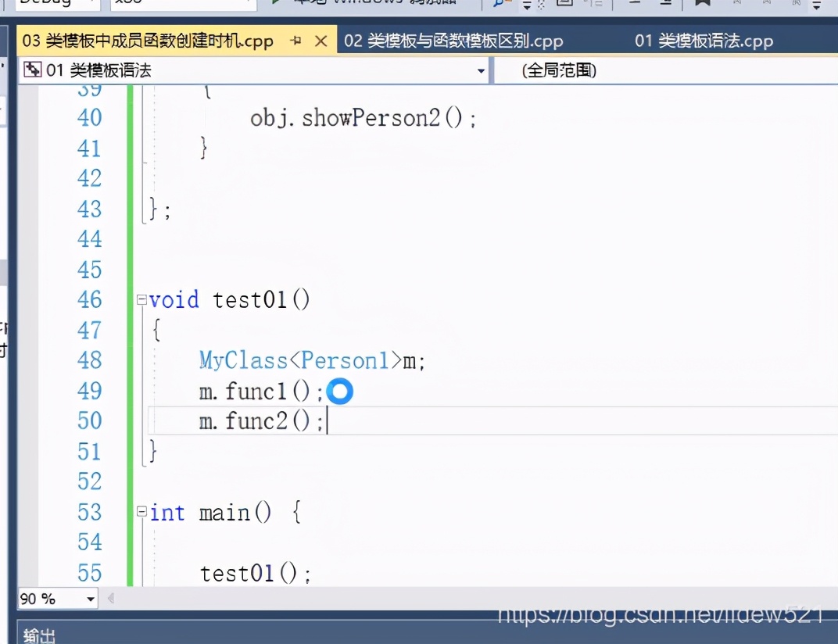Open the (全局范围) scope dropdown
This screenshot has height=644, width=838.
(664, 70)
